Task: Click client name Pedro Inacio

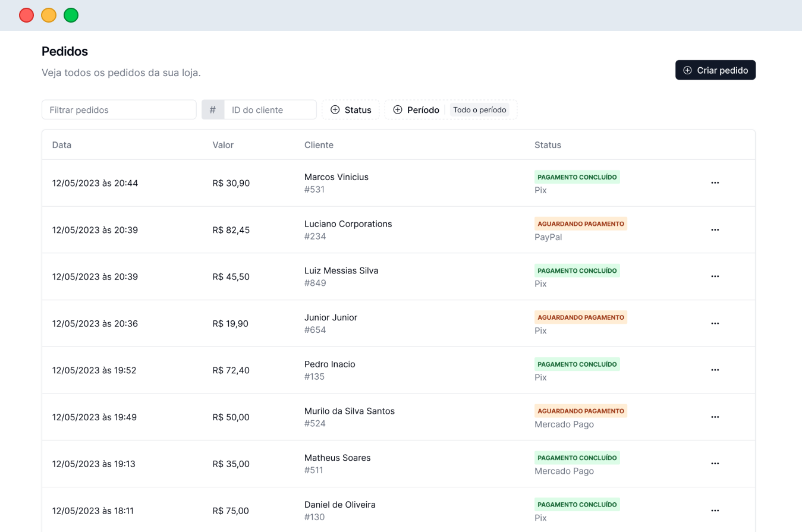Action: (x=330, y=364)
